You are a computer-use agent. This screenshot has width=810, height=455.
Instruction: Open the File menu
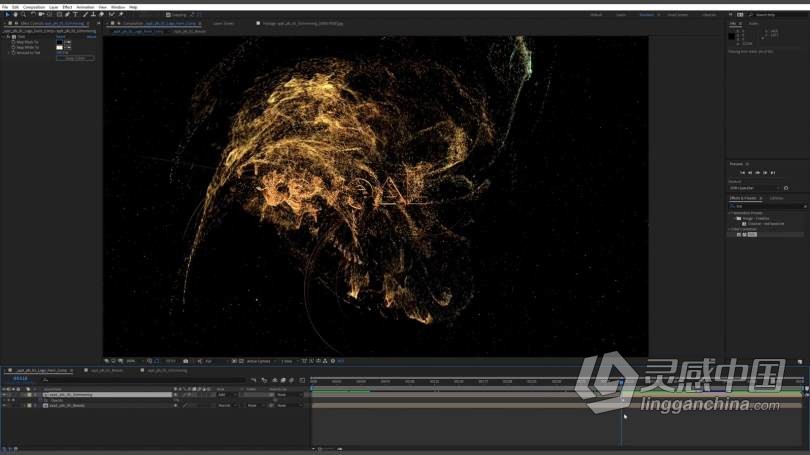tap(5, 7)
